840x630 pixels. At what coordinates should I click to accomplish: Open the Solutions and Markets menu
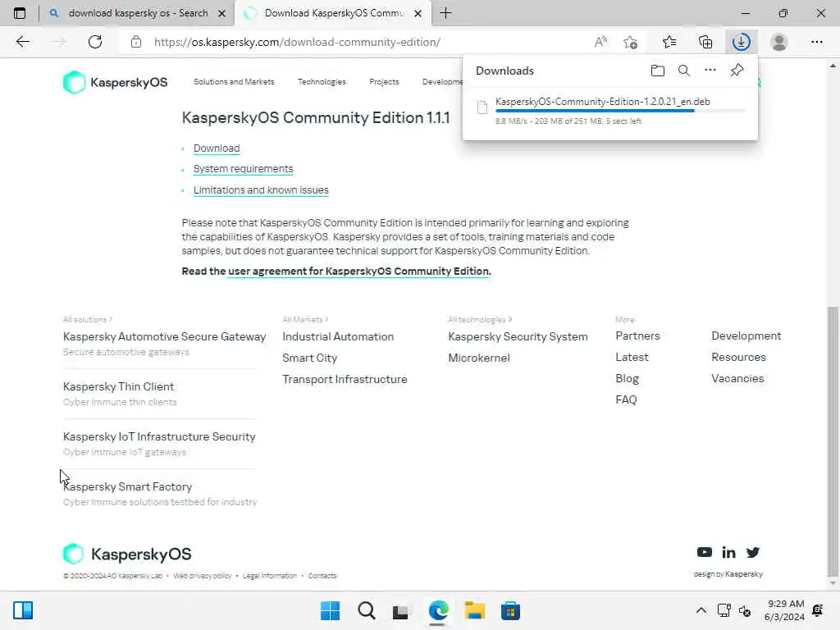pos(234,81)
